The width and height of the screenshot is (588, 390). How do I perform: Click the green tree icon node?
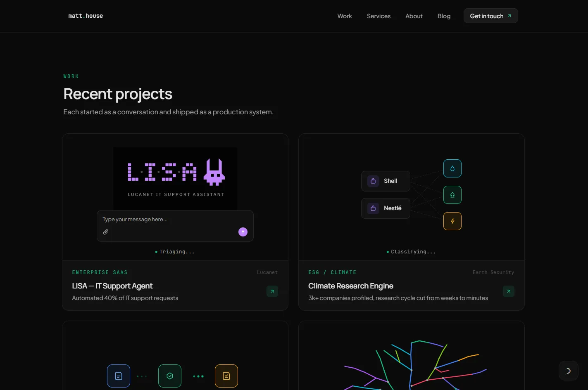(452, 195)
